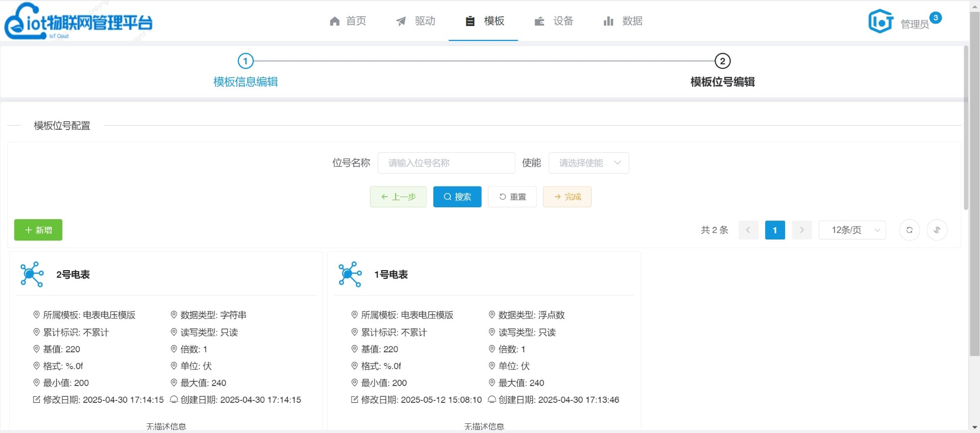Switch to the 设备 navigation tab

coord(554,21)
